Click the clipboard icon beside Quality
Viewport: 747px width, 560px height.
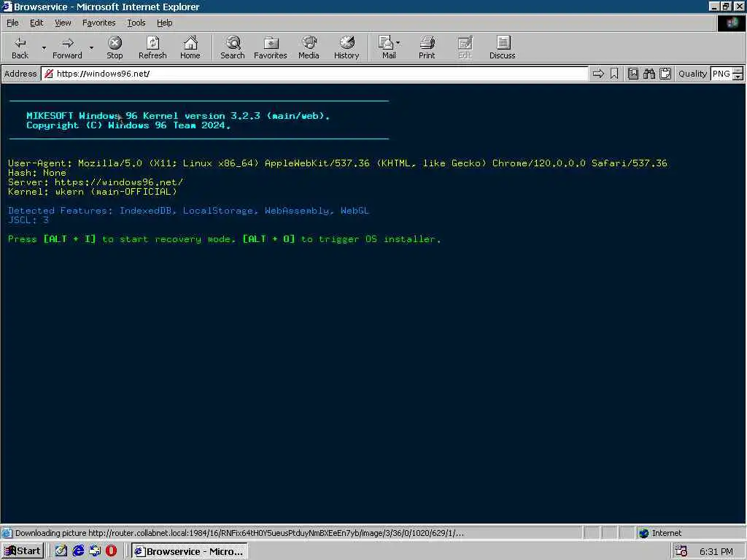(x=665, y=74)
